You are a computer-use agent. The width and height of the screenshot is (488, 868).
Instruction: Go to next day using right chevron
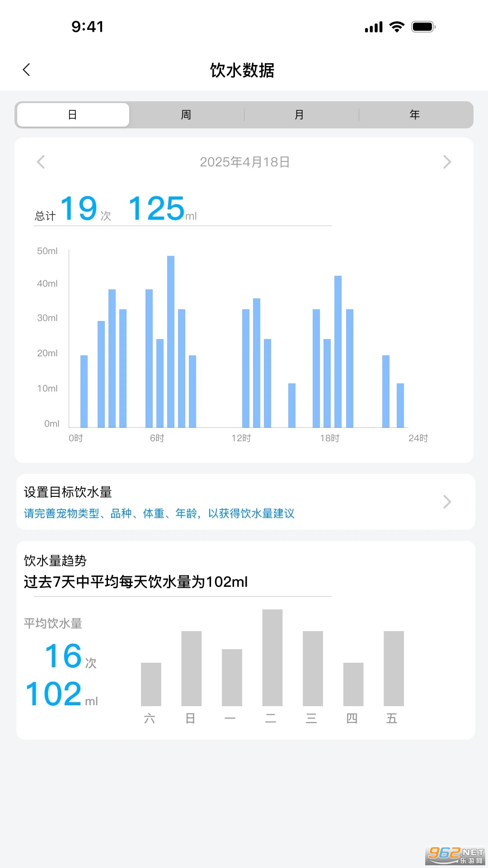point(447,162)
